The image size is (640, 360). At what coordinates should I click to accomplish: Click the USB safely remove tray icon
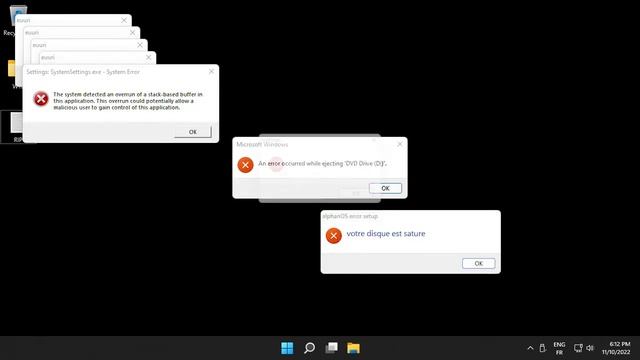click(542, 348)
